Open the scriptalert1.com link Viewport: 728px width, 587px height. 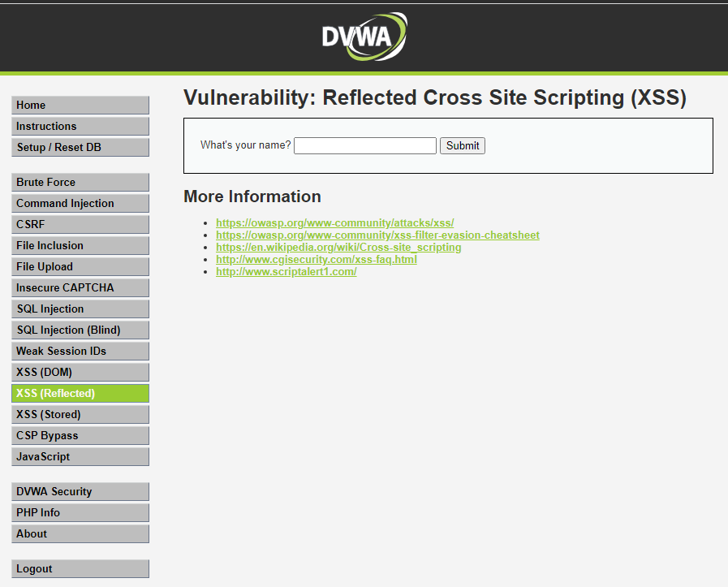(x=286, y=272)
